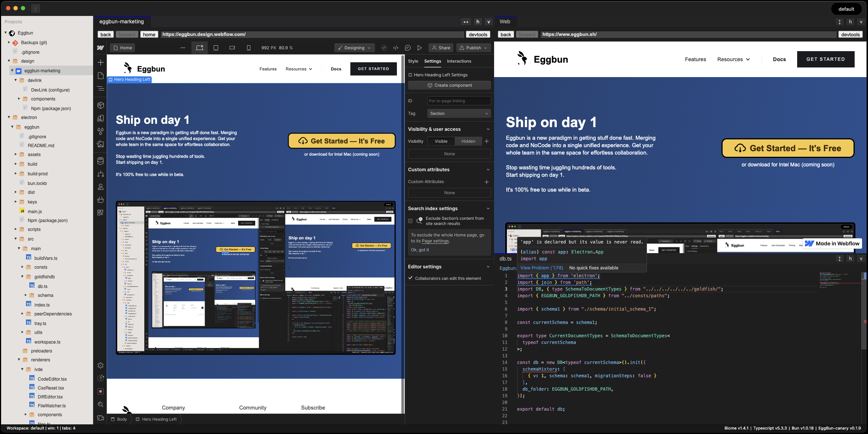
Task: Click View Problem in the hover tooltip
Action: click(x=542, y=268)
